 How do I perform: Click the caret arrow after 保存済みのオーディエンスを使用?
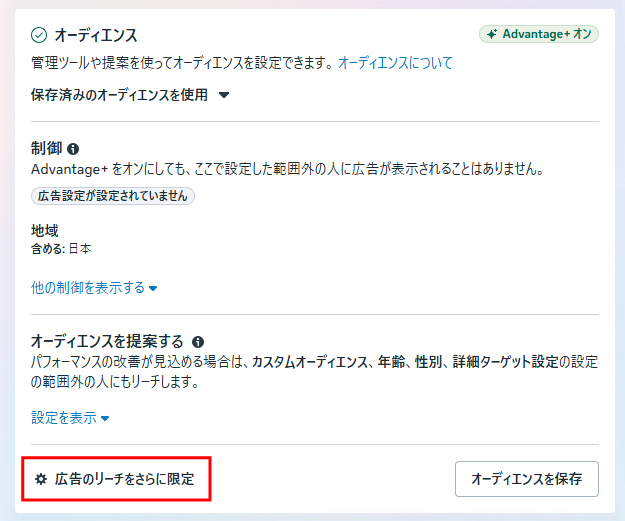click(x=224, y=96)
